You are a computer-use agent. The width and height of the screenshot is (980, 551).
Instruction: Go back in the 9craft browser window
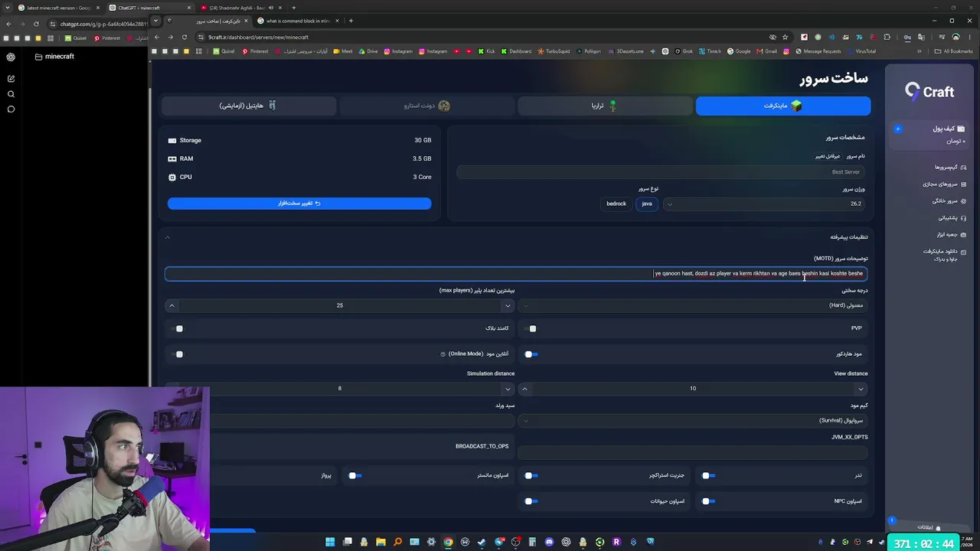[157, 37]
